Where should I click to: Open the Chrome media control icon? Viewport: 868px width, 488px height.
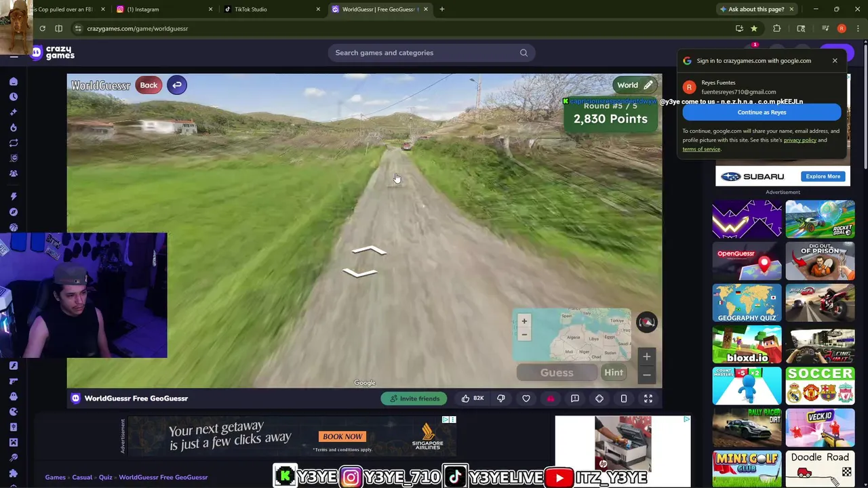[825, 28]
